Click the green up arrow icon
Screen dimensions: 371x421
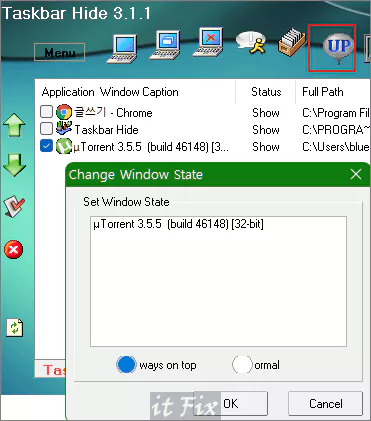(14, 125)
